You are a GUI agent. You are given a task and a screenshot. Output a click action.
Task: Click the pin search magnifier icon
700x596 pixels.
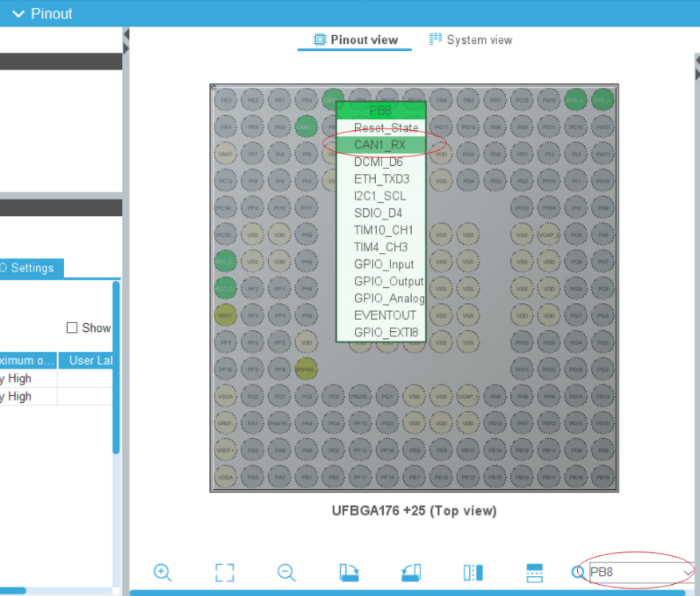pos(578,572)
